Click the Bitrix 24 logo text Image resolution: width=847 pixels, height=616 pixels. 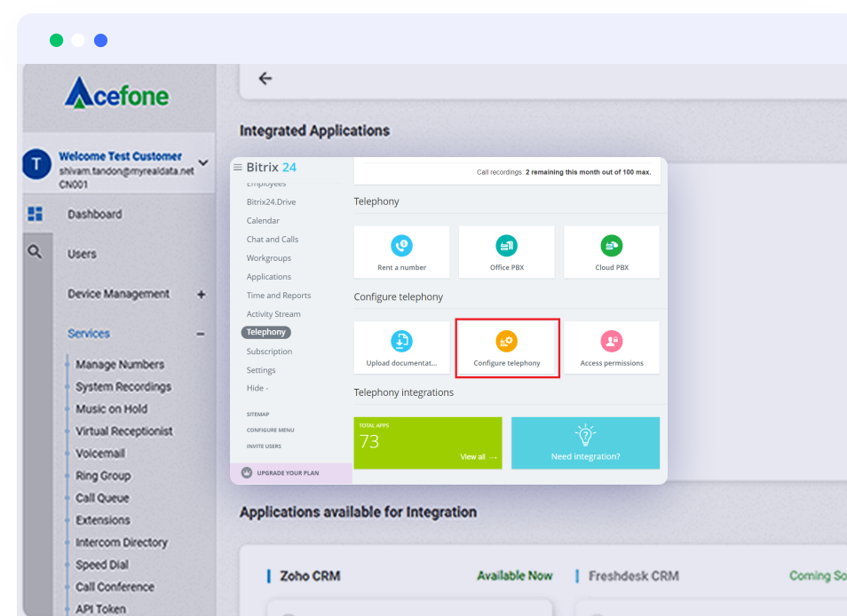click(x=272, y=168)
